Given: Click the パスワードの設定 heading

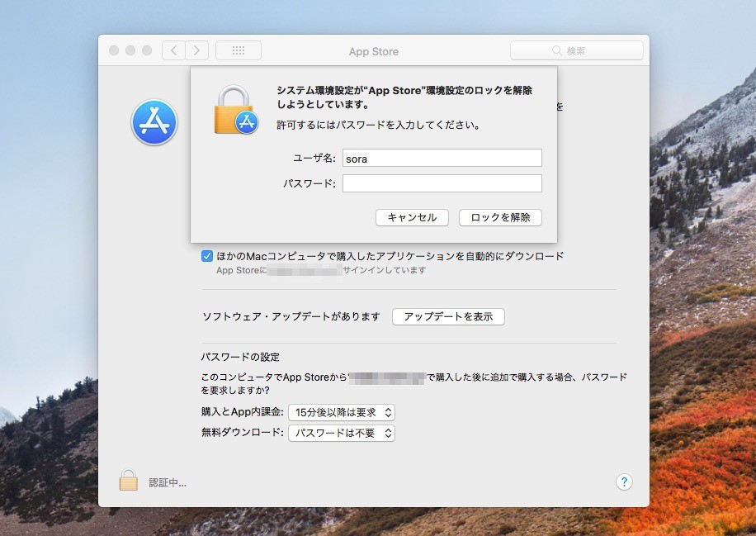Looking at the screenshot, I should tap(240, 357).
